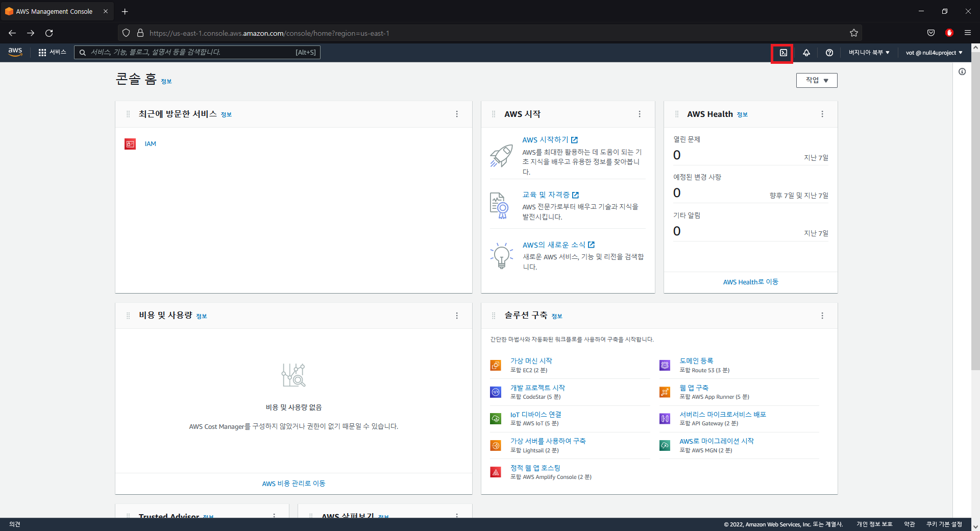The image size is (980, 531).
Task: Open AWS로 마이그레이션 시작 link
Action: click(717, 441)
